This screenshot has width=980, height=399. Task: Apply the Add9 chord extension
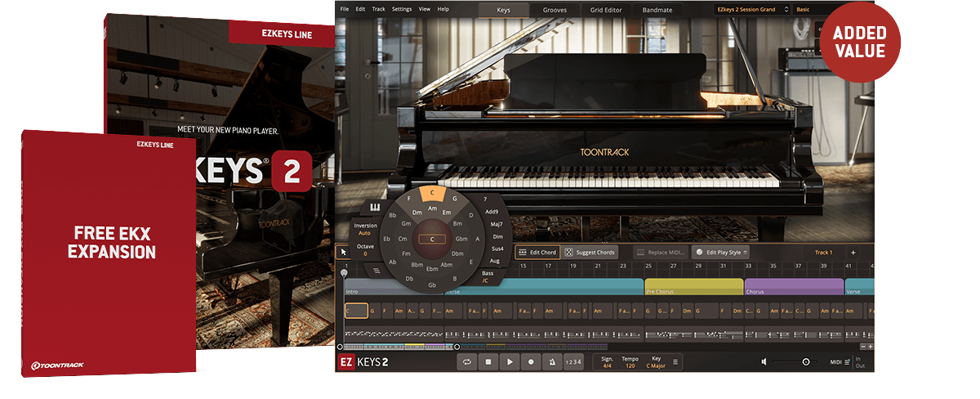491,211
